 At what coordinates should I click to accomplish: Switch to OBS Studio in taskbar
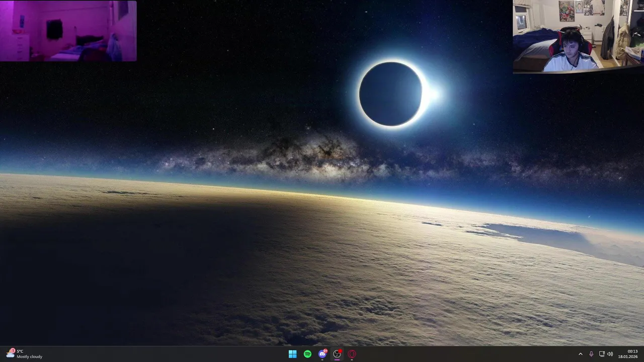(x=337, y=354)
